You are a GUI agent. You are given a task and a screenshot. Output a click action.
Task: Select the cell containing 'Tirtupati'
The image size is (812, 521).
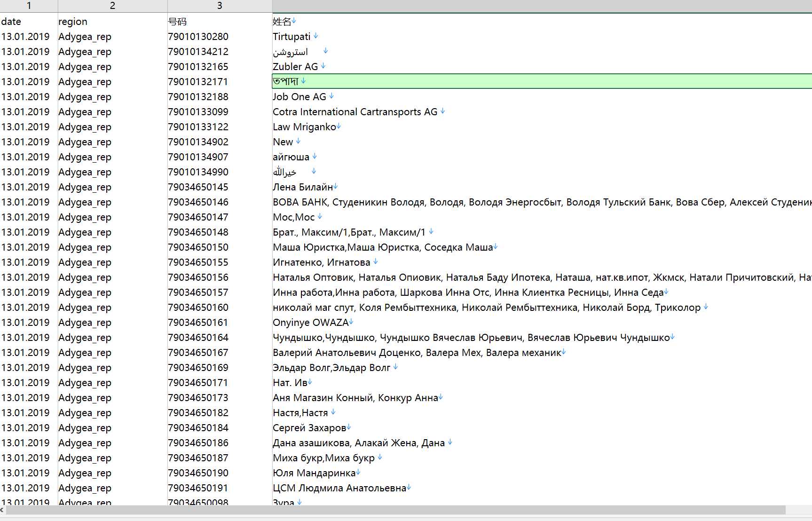[542, 37]
